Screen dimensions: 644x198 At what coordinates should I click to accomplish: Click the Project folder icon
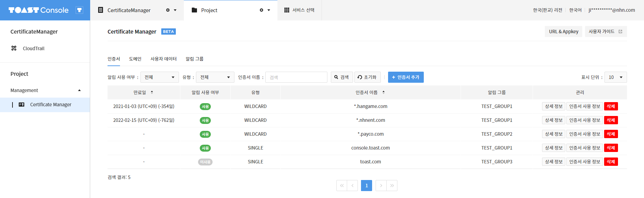coord(195,10)
